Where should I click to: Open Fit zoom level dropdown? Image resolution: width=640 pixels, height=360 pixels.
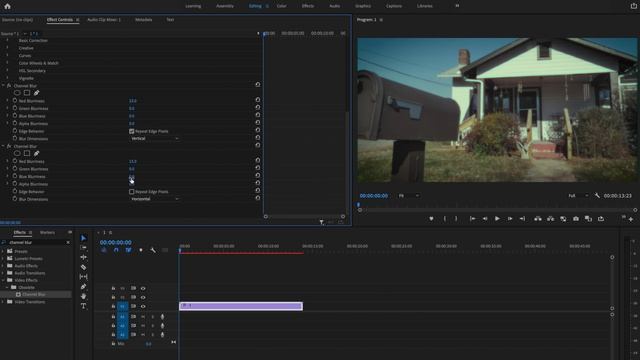[x=409, y=196]
